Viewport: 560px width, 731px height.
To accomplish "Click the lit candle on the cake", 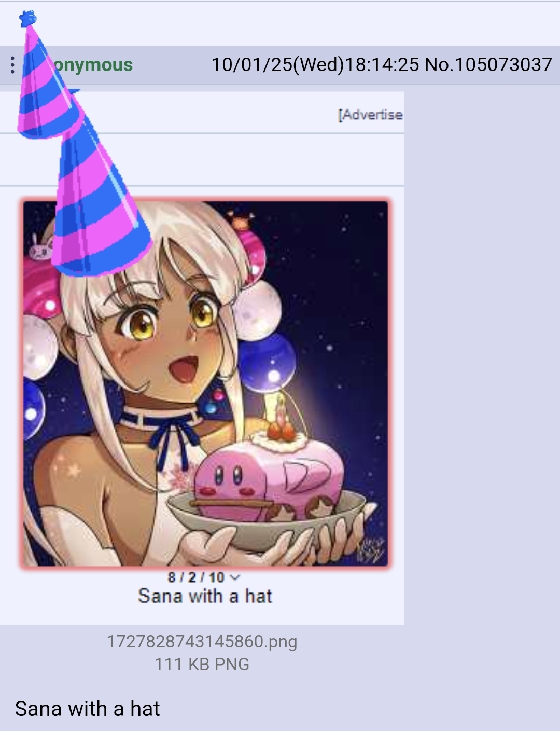I will click(279, 412).
